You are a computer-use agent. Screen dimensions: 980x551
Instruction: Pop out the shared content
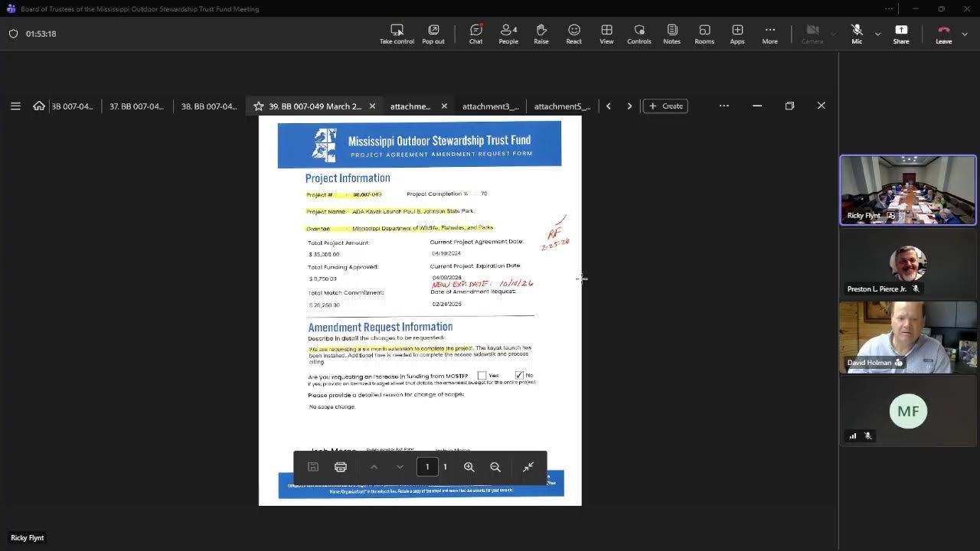click(433, 34)
